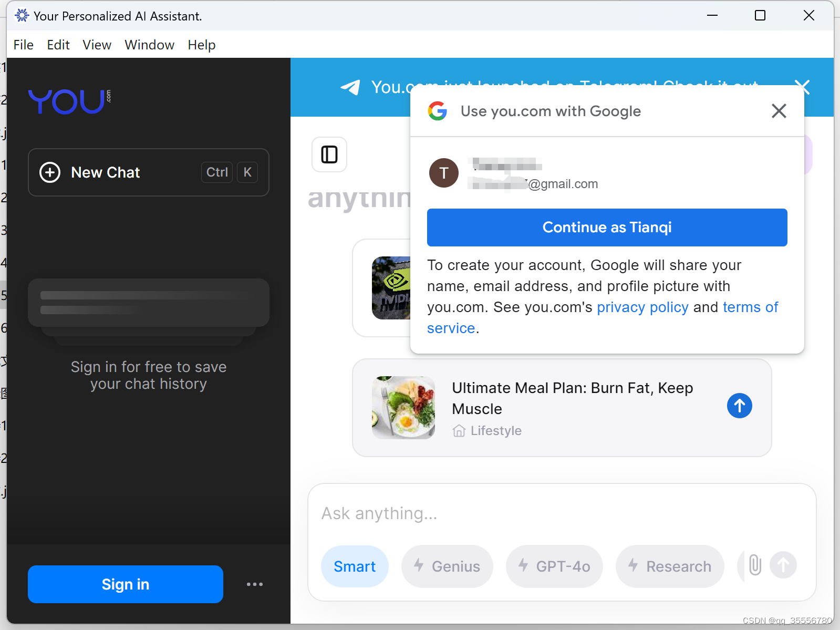Click the blue Sign in button
840x630 pixels.
click(126, 584)
